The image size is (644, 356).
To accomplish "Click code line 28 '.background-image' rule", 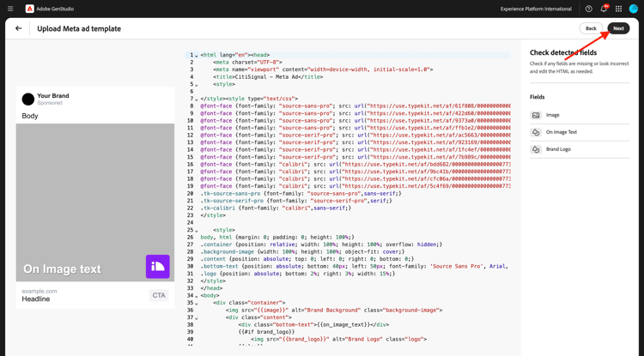I will click(302, 252).
